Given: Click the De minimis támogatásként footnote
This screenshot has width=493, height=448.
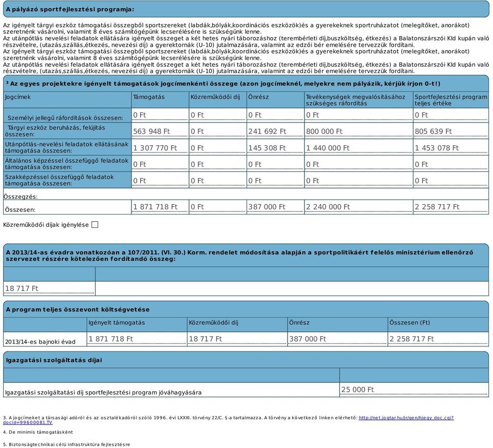Looking at the screenshot, I should (37, 432).
